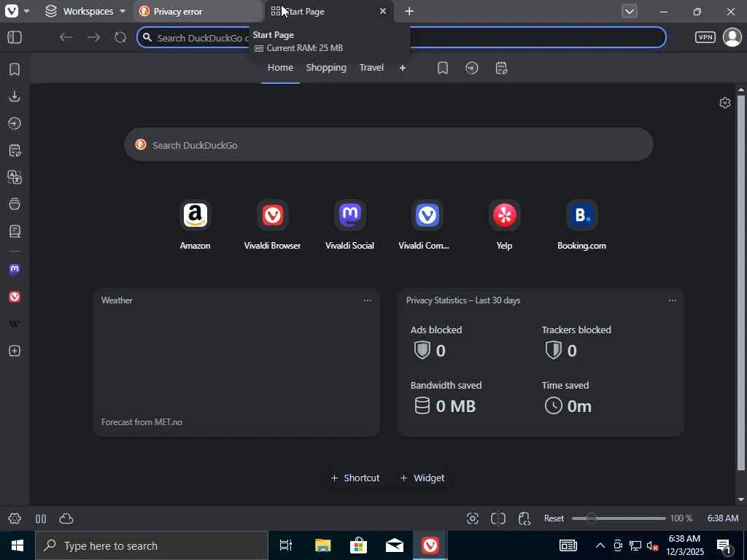Image resolution: width=747 pixels, height=560 pixels.
Task: Add a new speed dial group
Action: 403,68
